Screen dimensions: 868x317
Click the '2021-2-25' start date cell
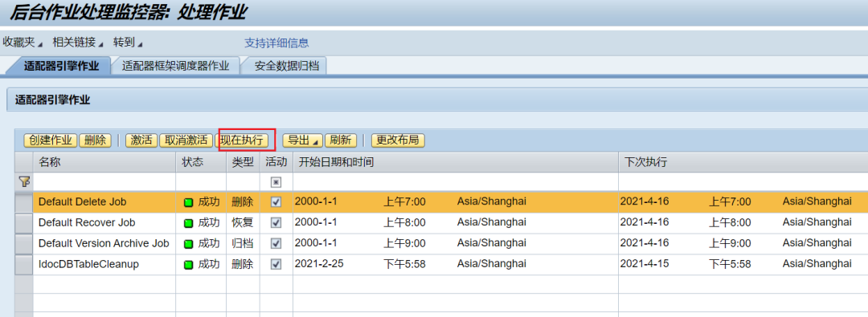[x=319, y=264]
